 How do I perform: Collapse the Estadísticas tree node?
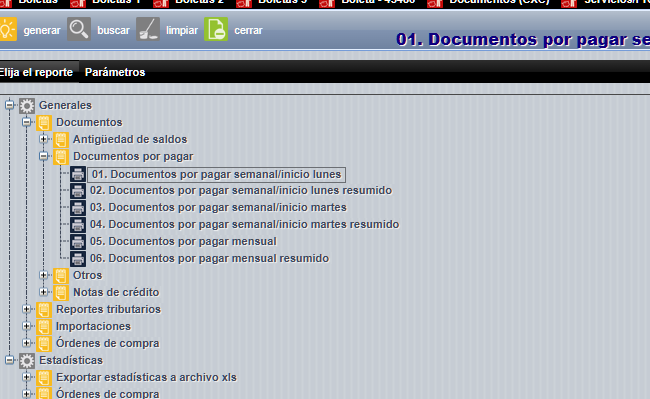[10, 360]
